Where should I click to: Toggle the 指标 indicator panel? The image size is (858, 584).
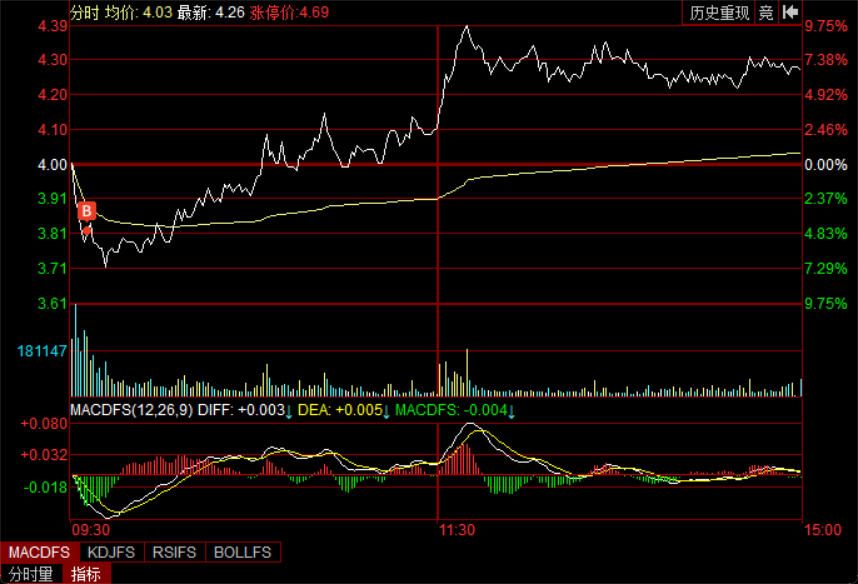(x=87, y=573)
